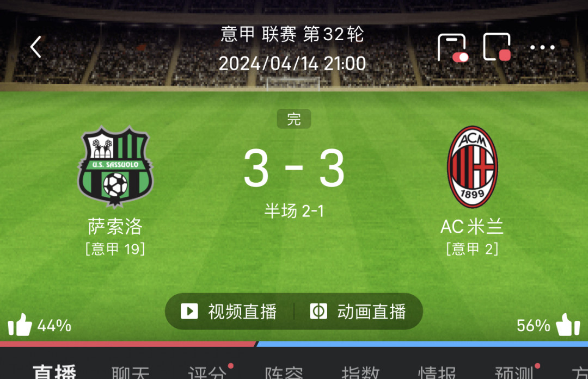Start 动画直播 animation live stream
Image resolution: width=588 pixels, height=379 pixels.
[x=358, y=312]
